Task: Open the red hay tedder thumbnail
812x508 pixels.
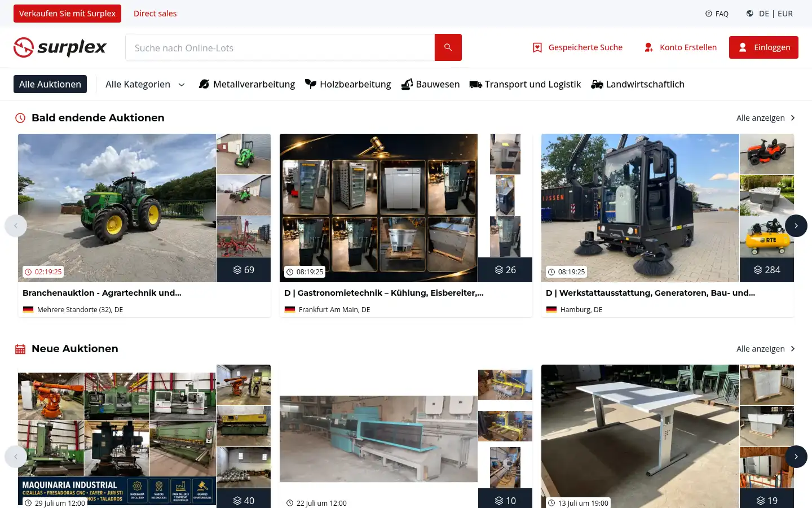Action: pos(244,237)
